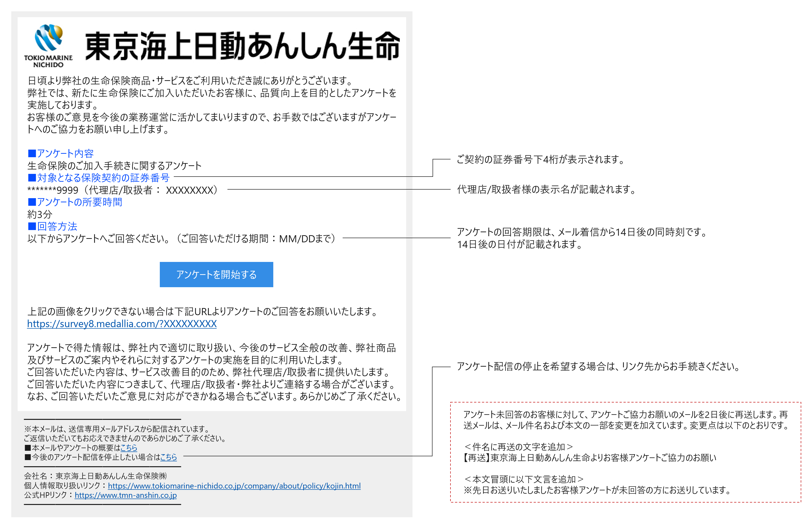Viewport: 812px width, 529px height.
Task: Click the *******9999 policy number text
Action: 53,190
